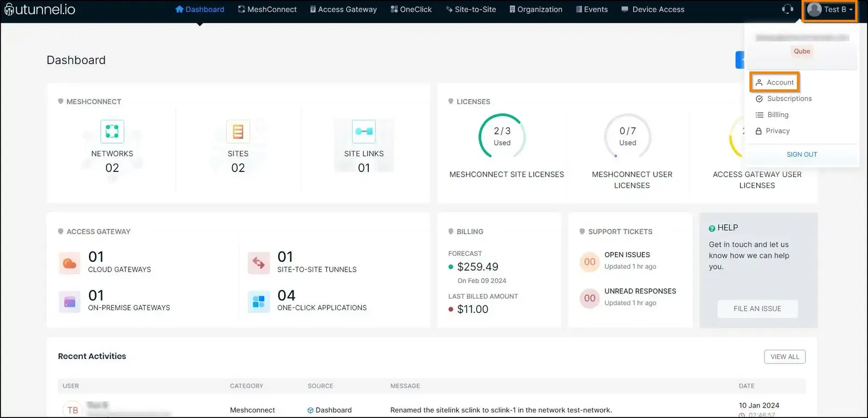Click Site Links count 01

coord(364,168)
